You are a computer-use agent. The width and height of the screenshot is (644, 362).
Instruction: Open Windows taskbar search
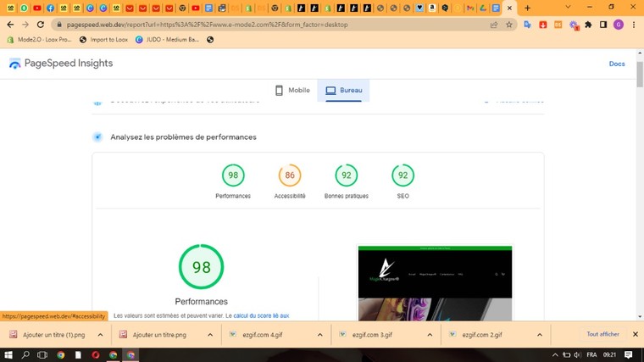25,355
